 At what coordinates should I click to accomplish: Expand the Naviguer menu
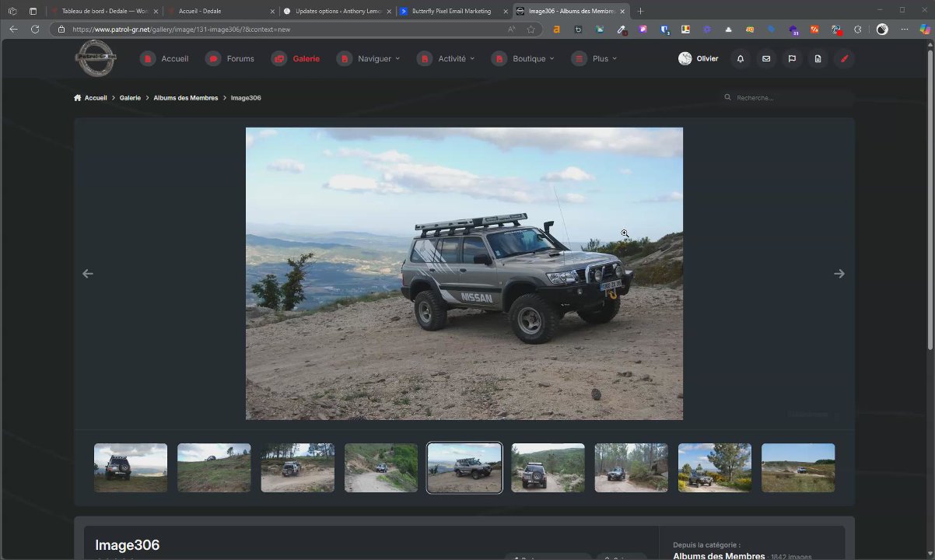369,58
